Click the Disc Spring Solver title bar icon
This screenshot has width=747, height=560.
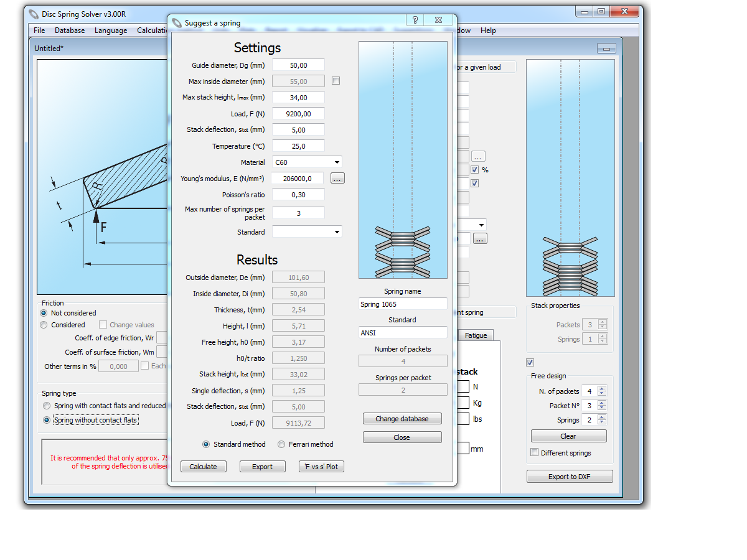[x=34, y=14]
